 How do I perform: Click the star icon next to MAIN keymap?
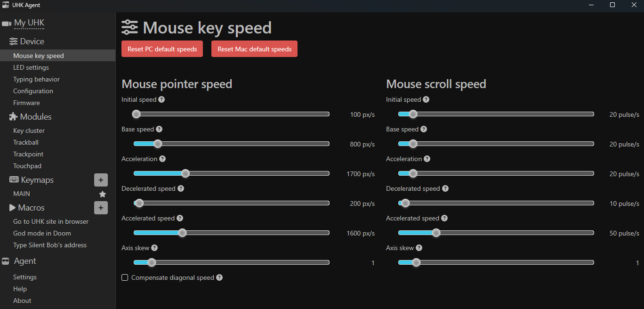pyautogui.click(x=103, y=194)
